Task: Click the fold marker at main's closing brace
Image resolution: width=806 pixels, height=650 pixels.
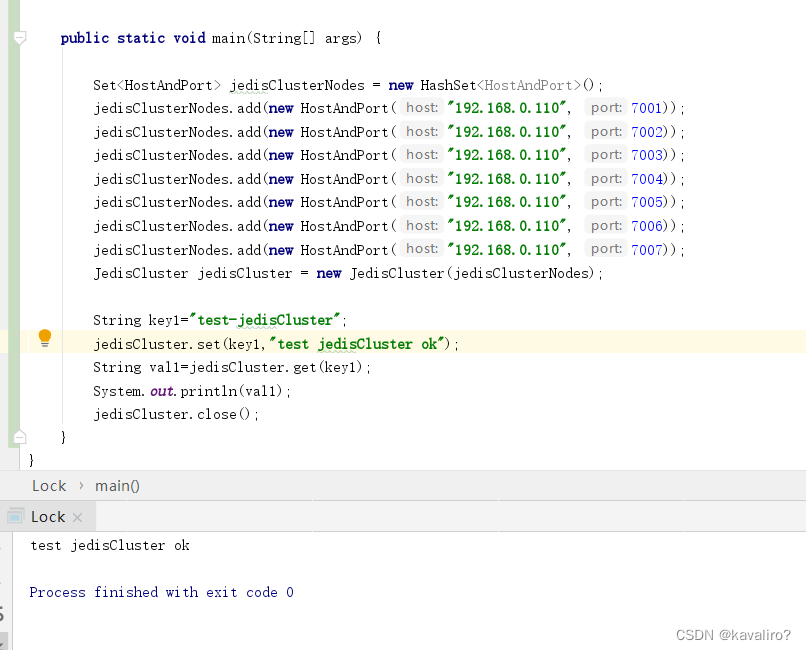Action: (x=20, y=437)
